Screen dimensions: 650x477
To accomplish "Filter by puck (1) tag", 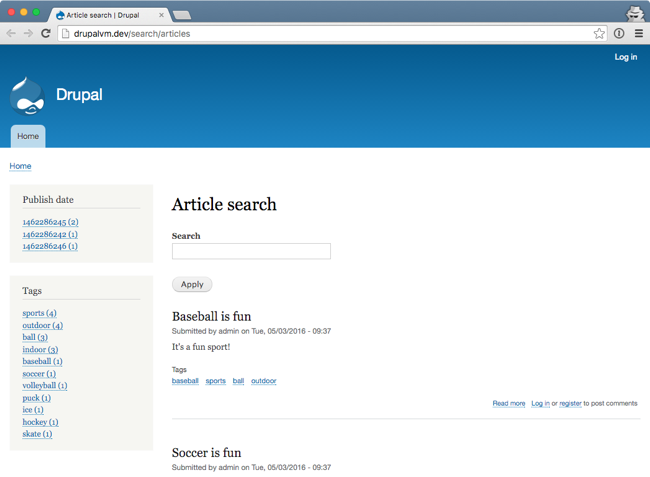I will 36,398.
